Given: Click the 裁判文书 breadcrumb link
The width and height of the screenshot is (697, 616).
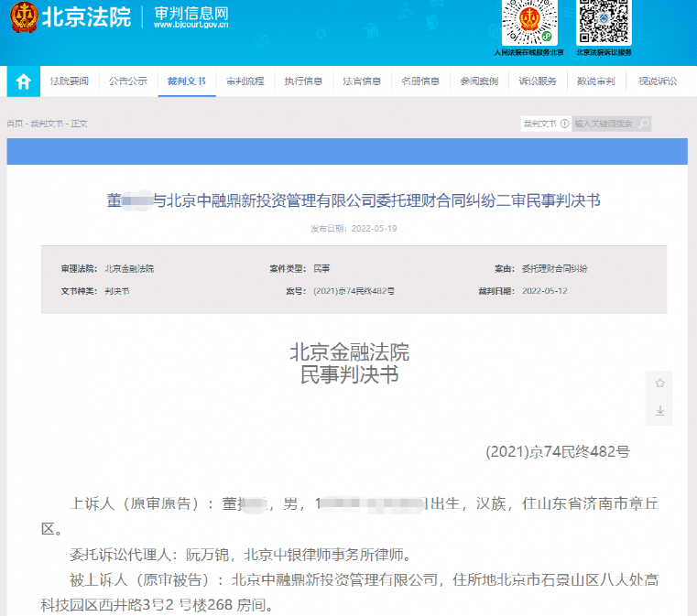Looking at the screenshot, I should pos(46,124).
